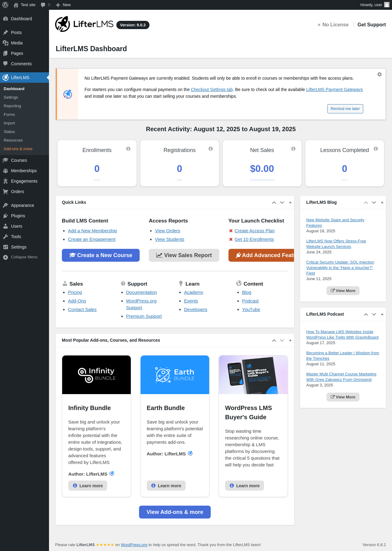
Task: Toggle the LifterLMS Podcast panel
Action: point(382,314)
